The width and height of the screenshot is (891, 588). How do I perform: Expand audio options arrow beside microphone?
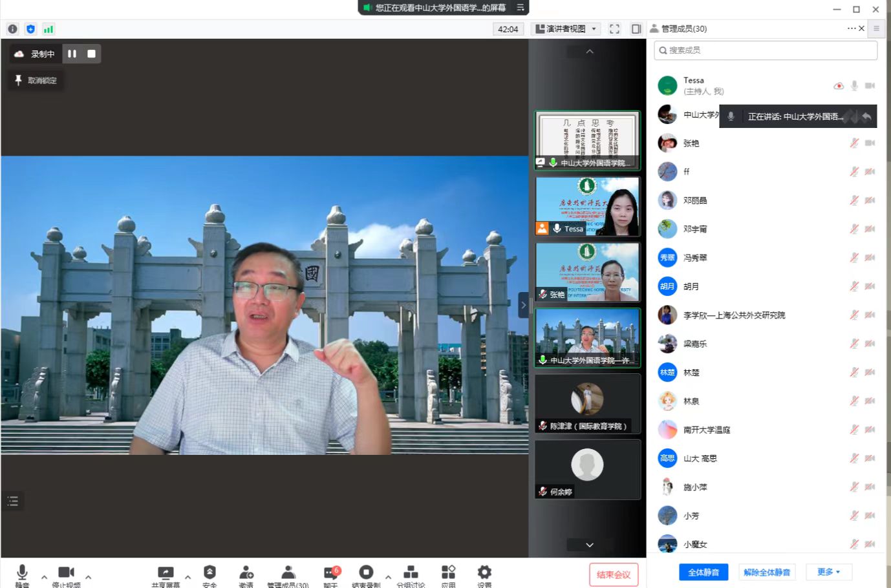(44, 577)
